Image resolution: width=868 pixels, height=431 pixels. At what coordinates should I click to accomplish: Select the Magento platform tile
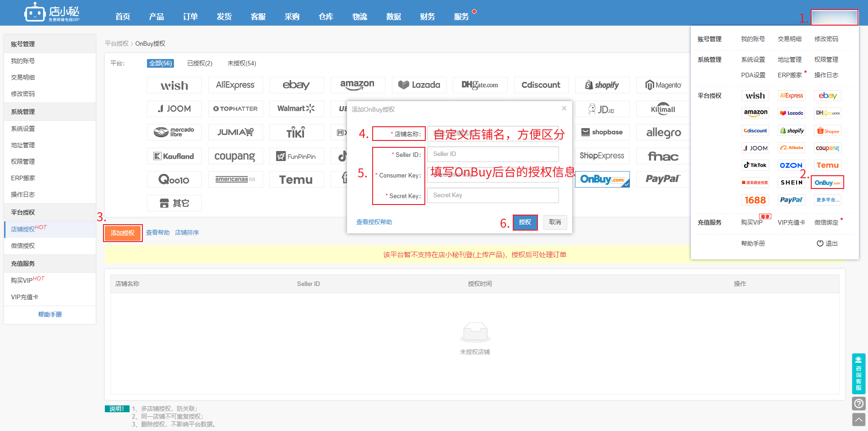click(x=663, y=85)
